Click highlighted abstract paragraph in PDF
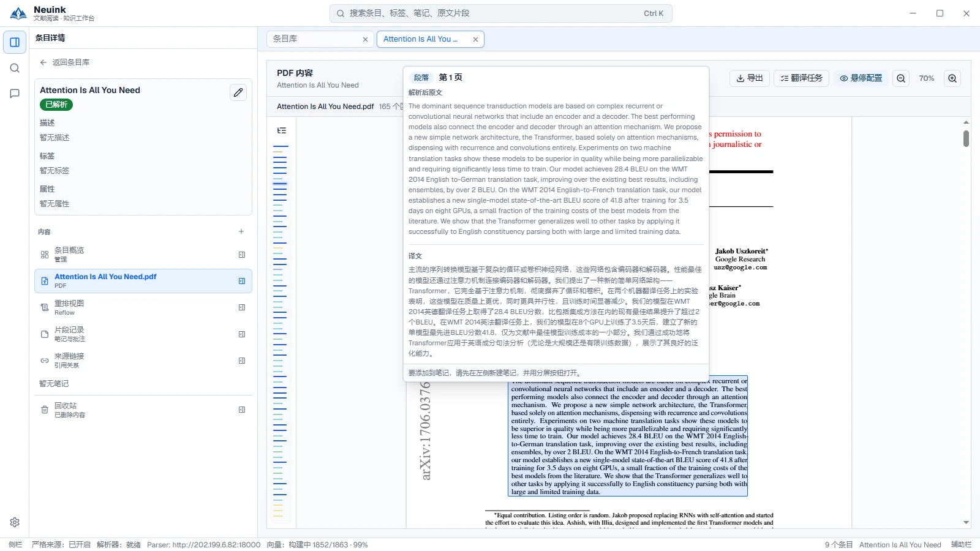The height and width of the screenshot is (551, 980). click(628, 436)
